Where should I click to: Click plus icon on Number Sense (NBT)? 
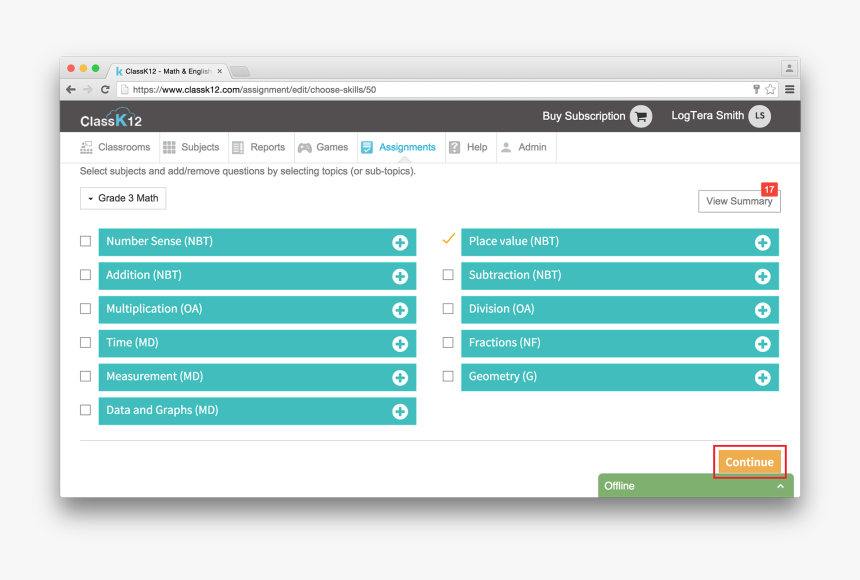(400, 243)
